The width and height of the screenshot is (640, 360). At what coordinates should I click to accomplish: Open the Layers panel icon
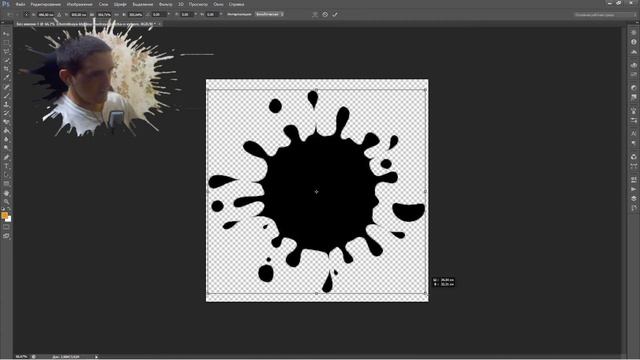click(633, 198)
